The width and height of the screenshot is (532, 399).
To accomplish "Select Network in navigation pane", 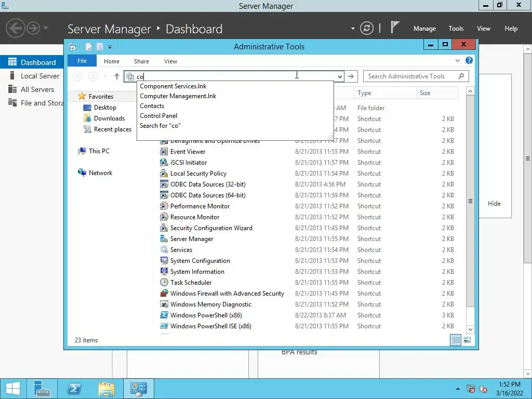I will pyautogui.click(x=100, y=172).
